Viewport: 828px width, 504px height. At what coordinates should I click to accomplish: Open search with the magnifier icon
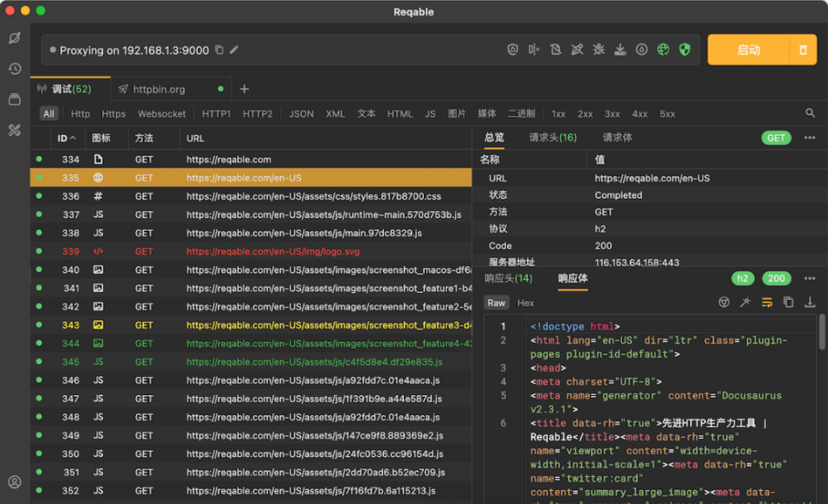810,113
